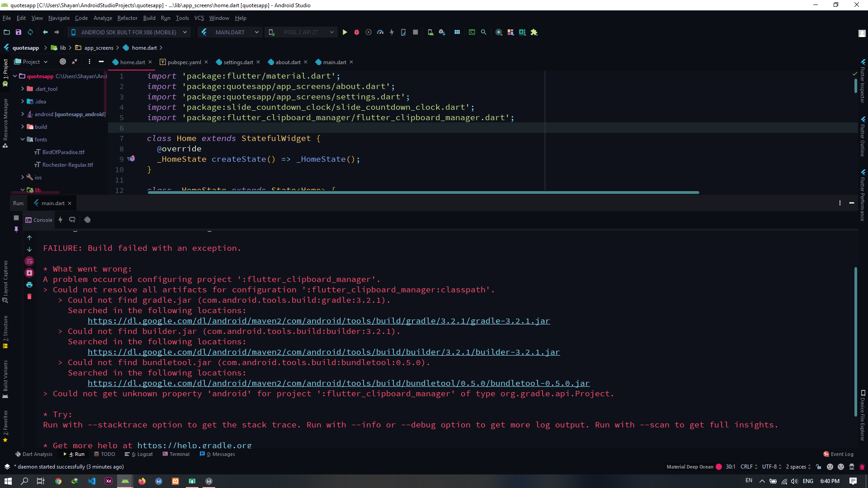Viewport: 868px width, 488px height.
Task: Expand the build folder
Action: [x=23, y=127]
